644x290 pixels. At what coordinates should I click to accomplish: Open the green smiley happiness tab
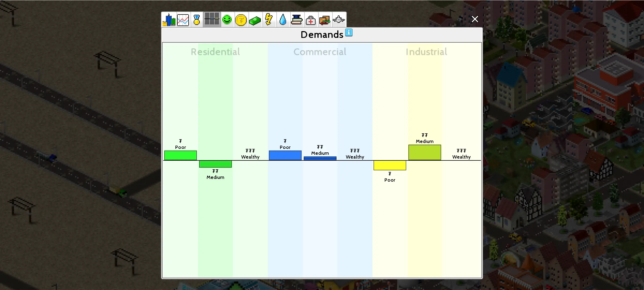click(227, 20)
